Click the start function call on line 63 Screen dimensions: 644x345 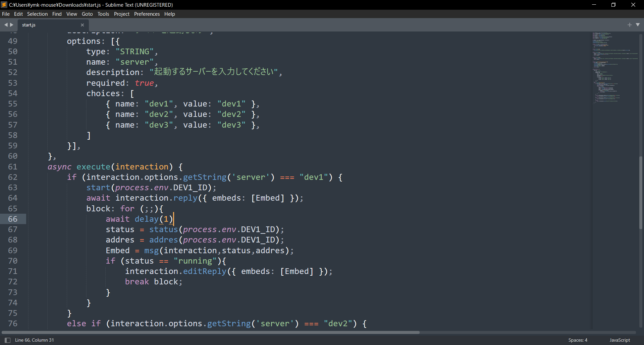coord(98,188)
